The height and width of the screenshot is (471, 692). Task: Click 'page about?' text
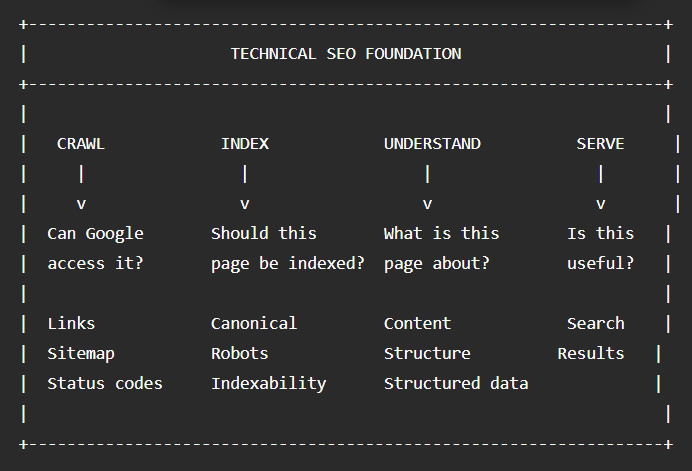[437, 264]
